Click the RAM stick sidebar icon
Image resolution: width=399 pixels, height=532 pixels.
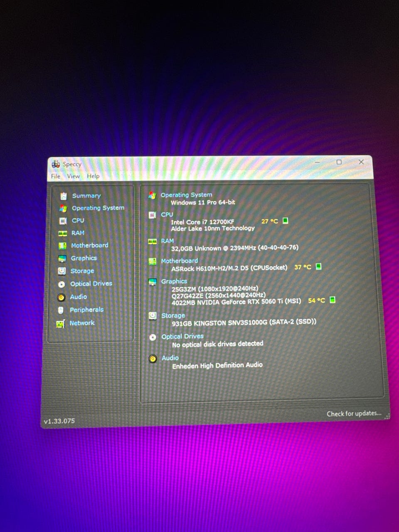click(63, 233)
